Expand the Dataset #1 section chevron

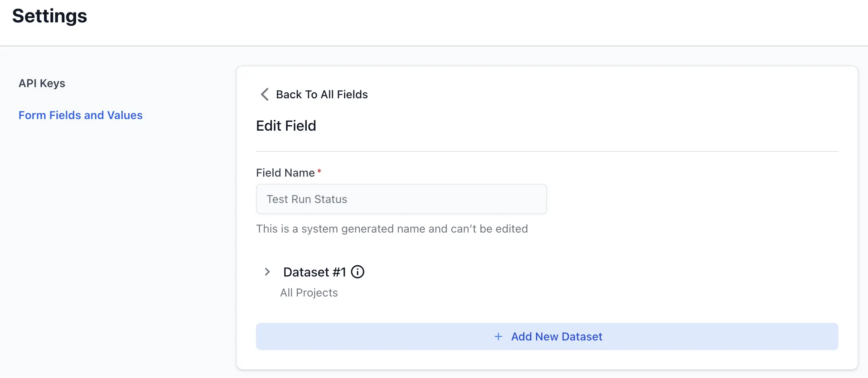click(x=267, y=272)
